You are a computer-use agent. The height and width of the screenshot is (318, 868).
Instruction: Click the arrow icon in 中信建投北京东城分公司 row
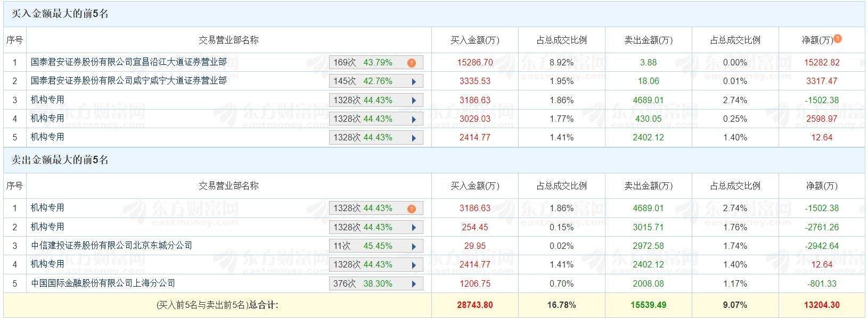[413, 246]
